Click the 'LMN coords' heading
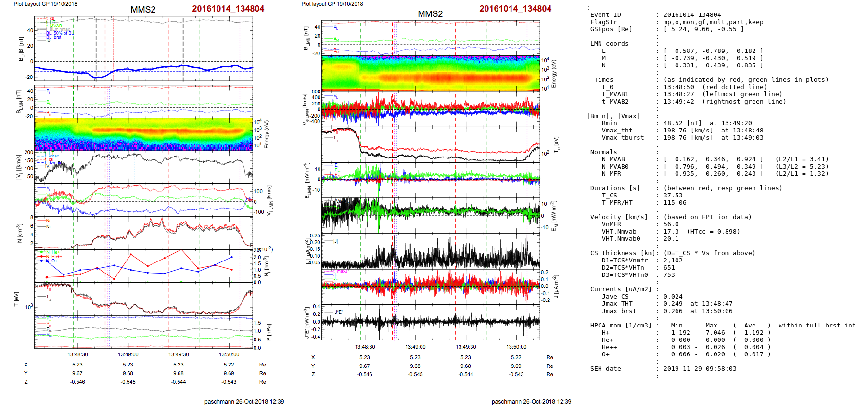The height and width of the screenshot is (405, 868). (x=609, y=44)
